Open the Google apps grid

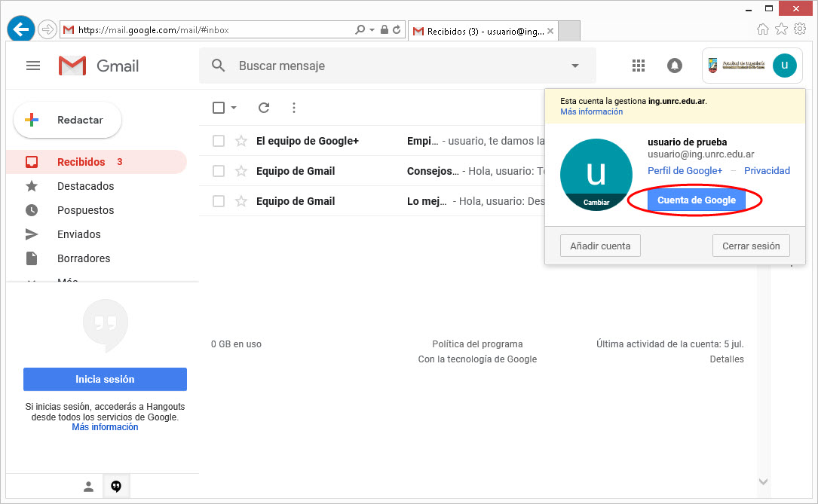click(638, 66)
